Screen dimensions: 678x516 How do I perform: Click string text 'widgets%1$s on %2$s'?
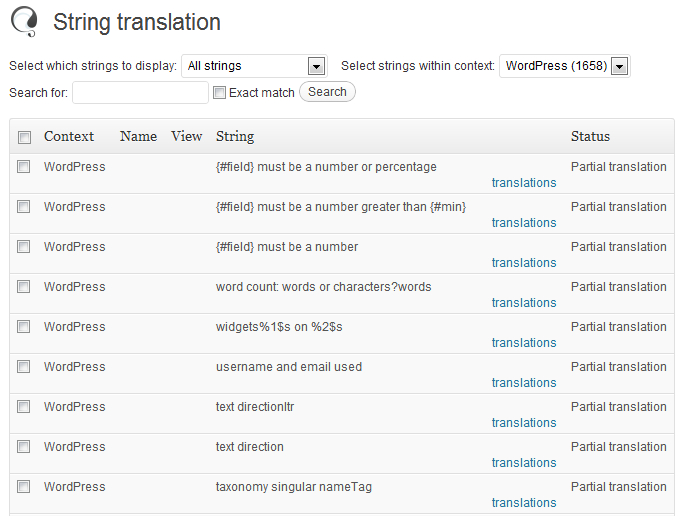pos(279,327)
